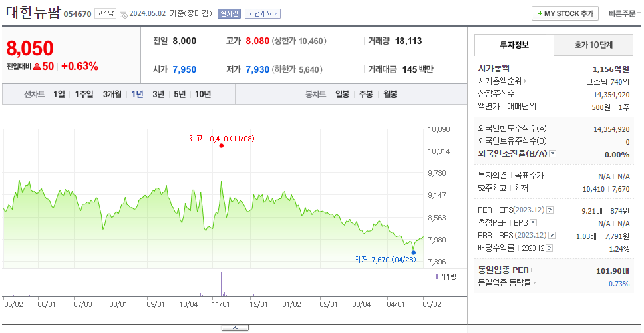Open the help icon next to 배당수익률

(x=549, y=248)
